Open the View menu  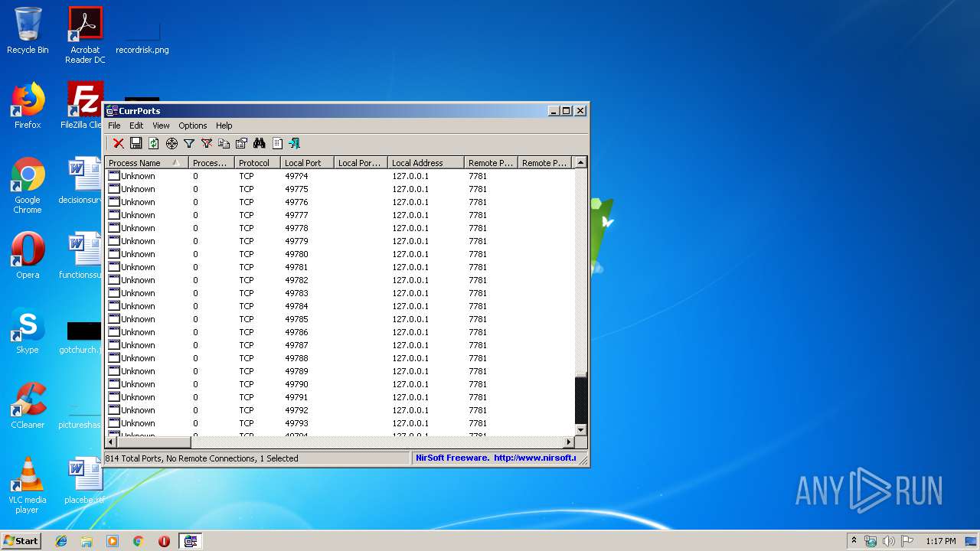161,126
